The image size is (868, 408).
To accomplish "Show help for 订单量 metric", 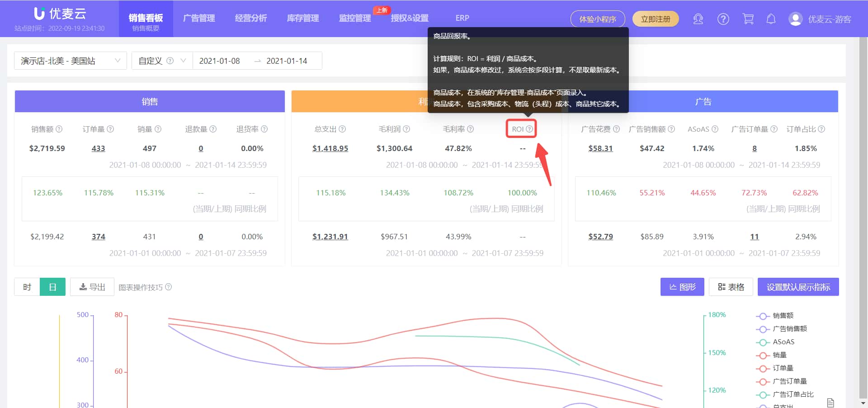I will [110, 129].
